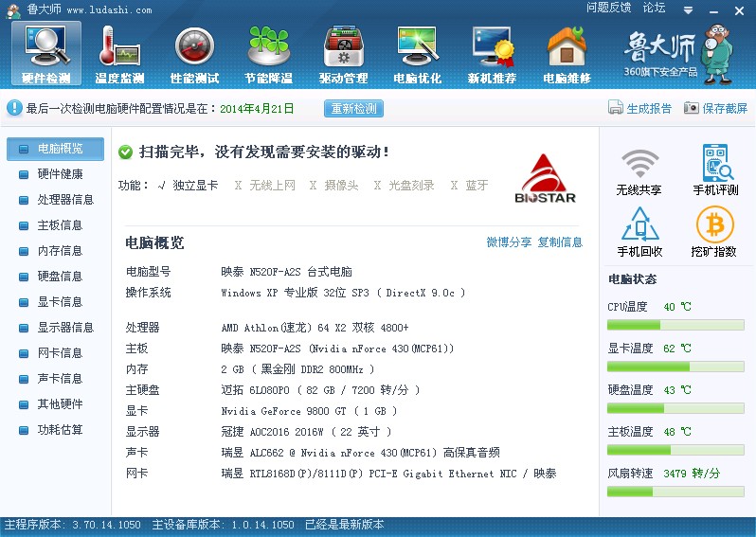Click the blue info exclamation icon
The height and width of the screenshot is (537, 756).
(14, 108)
